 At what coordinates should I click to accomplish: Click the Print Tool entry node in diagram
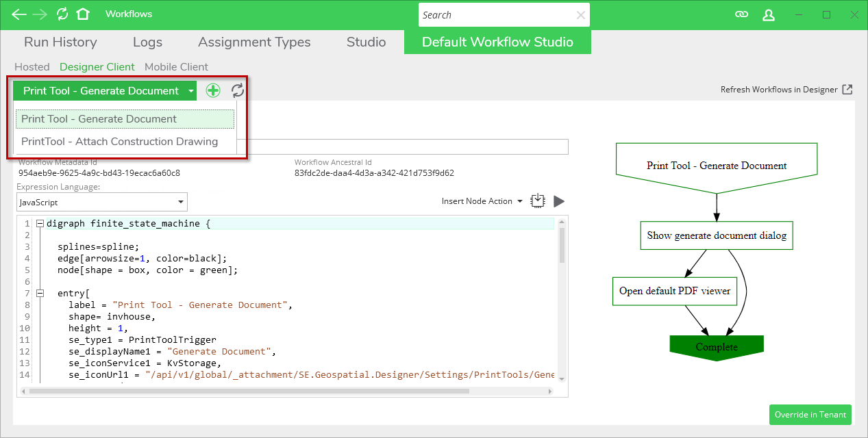(717, 166)
